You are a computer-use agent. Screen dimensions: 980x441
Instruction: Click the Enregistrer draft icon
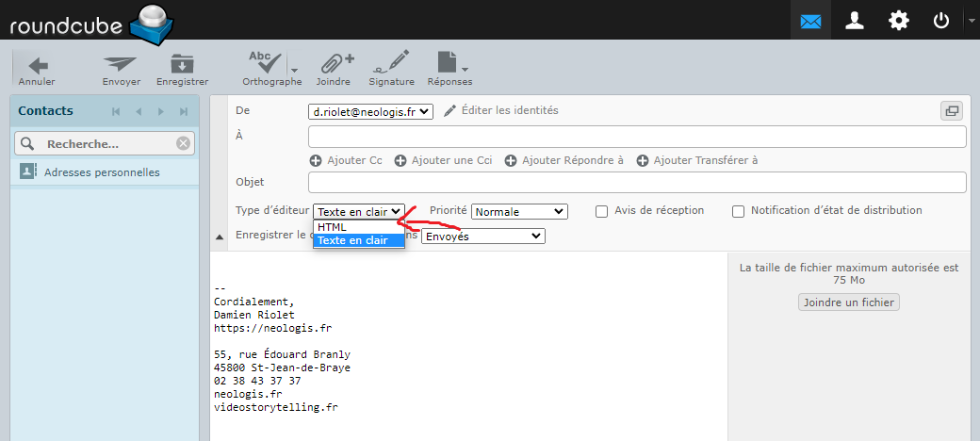pos(182,65)
